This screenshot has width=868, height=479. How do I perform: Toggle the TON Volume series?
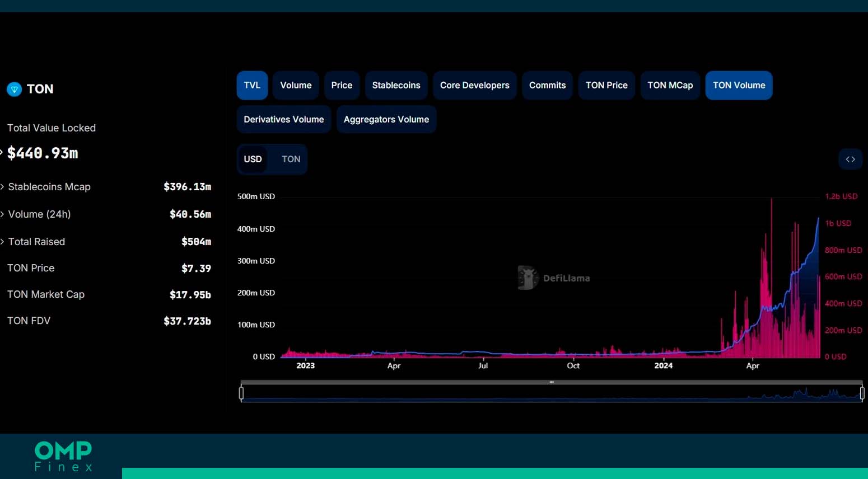pos(739,86)
